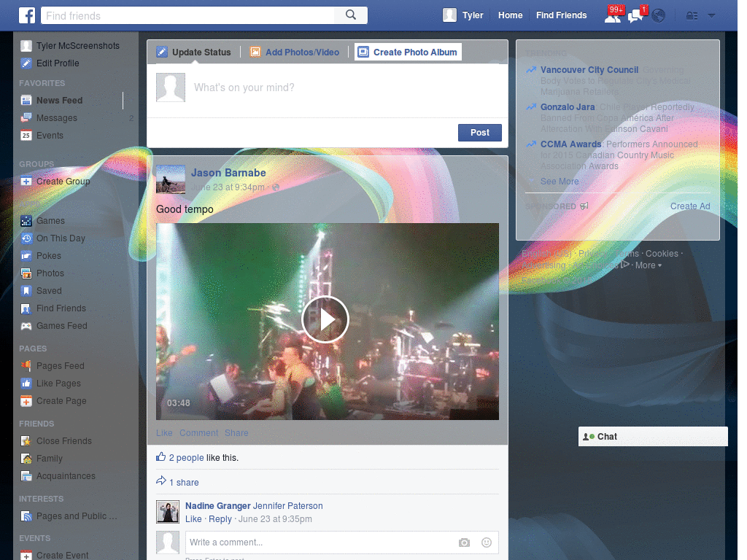Image resolution: width=747 pixels, height=560 pixels.
Task: Open Pages and Public interests list
Action: 76,516
